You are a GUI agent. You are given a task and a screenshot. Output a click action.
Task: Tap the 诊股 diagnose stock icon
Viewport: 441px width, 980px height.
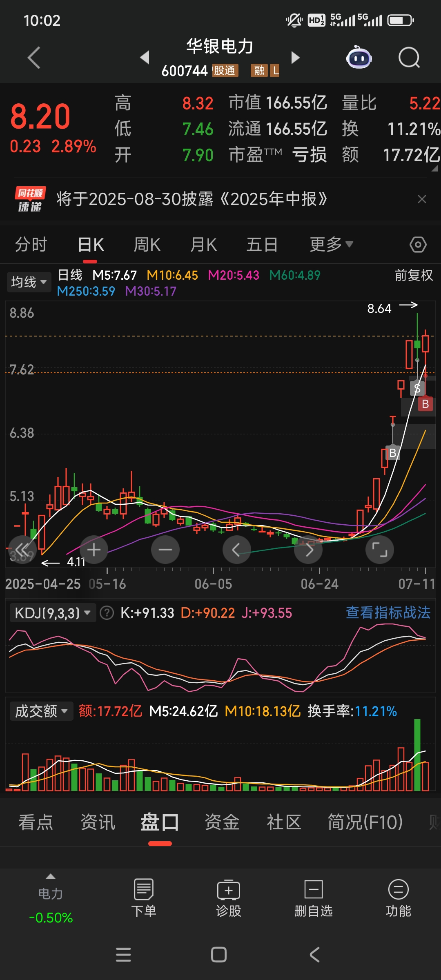pyautogui.click(x=229, y=898)
